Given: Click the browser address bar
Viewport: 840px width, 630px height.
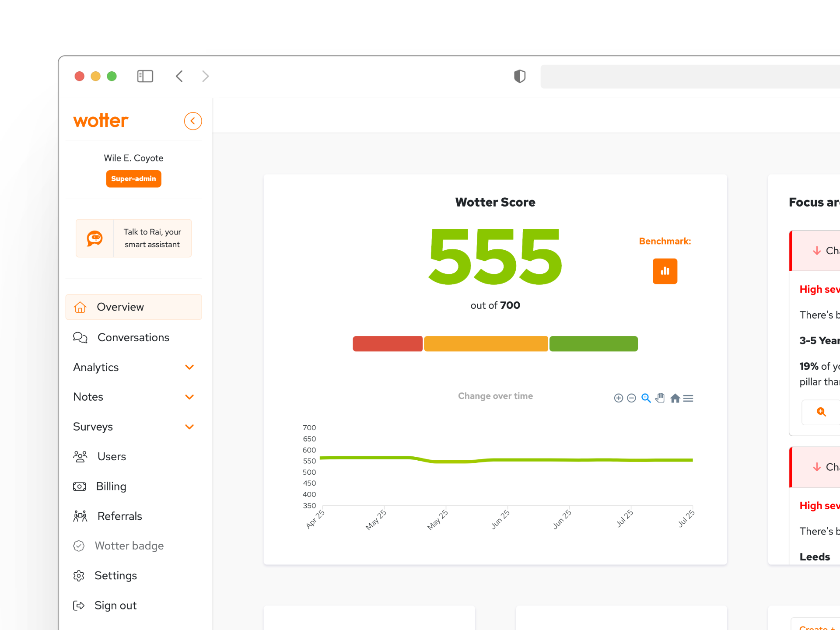Looking at the screenshot, I should 690,77.
